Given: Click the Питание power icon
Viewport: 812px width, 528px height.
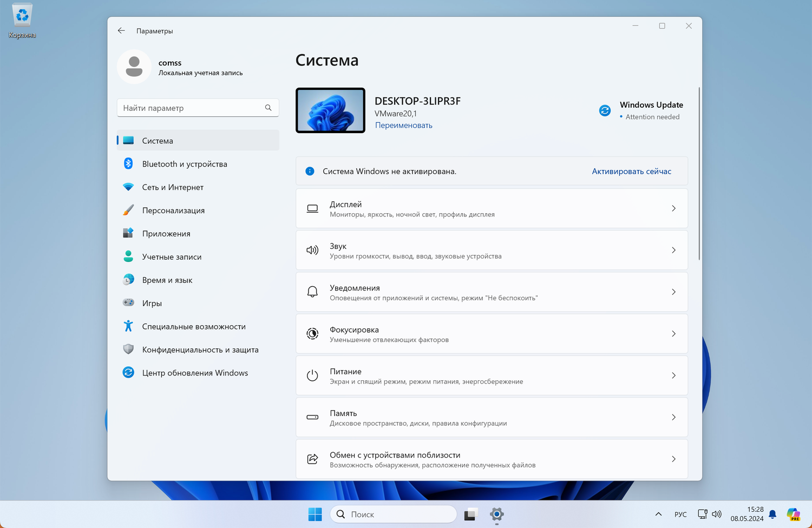Looking at the screenshot, I should (x=312, y=375).
